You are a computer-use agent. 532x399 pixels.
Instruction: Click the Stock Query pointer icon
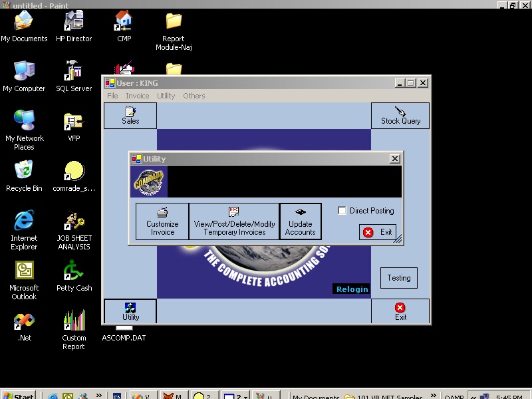pyautogui.click(x=400, y=115)
